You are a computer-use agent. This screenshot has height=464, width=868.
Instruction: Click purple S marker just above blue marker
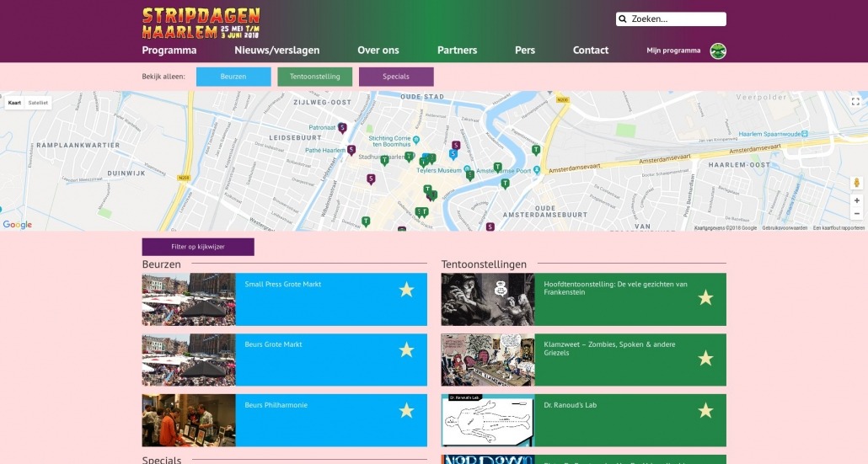click(456, 146)
